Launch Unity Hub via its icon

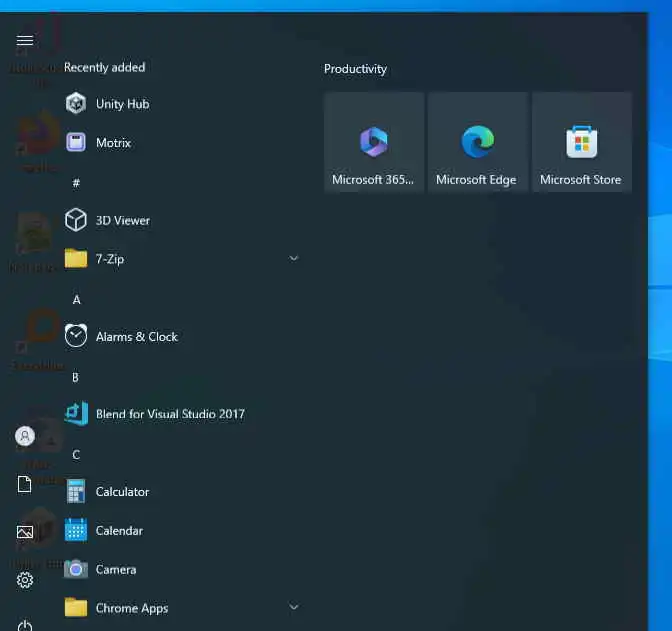coord(76,103)
